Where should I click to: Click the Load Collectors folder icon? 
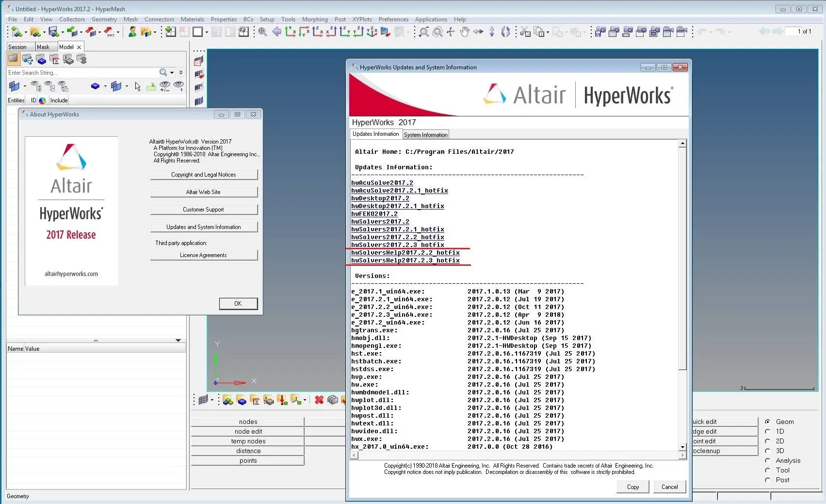click(282, 400)
